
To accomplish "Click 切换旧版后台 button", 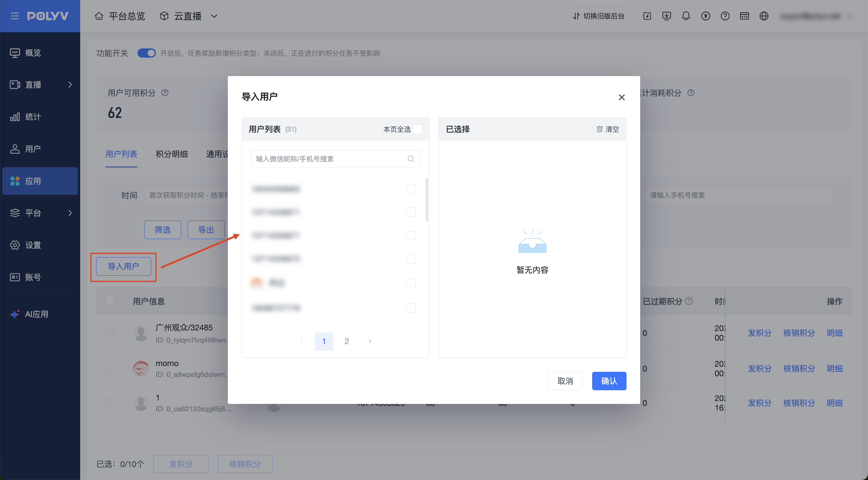I will 598,16.
